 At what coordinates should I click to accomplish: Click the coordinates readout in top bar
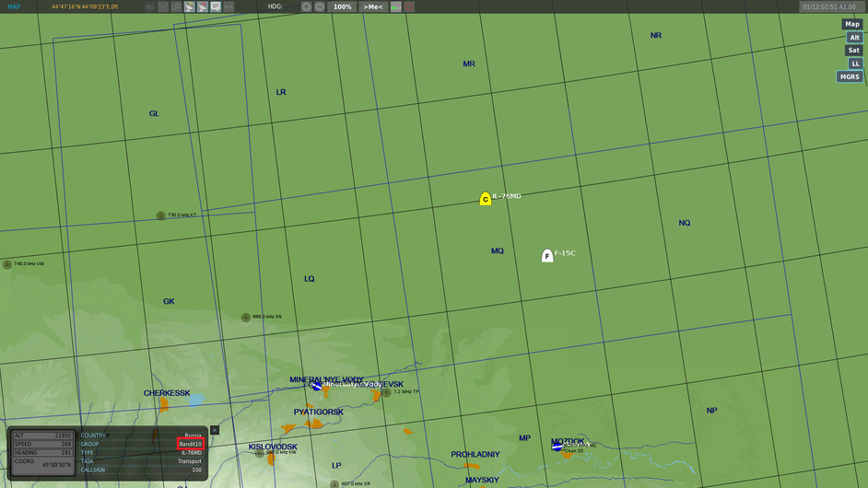pyautogui.click(x=85, y=6)
